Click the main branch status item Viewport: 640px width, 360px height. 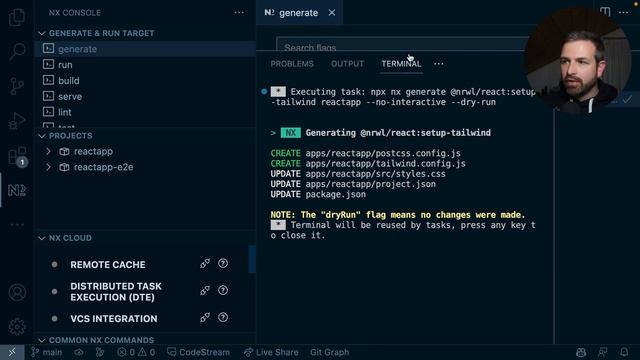tap(47, 352)
